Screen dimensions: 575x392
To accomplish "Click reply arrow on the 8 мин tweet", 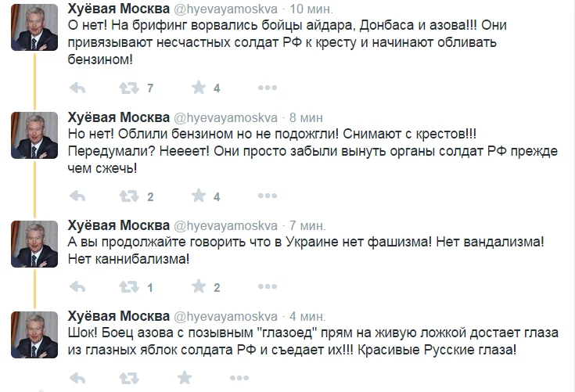I will click(x=77, y=196).
